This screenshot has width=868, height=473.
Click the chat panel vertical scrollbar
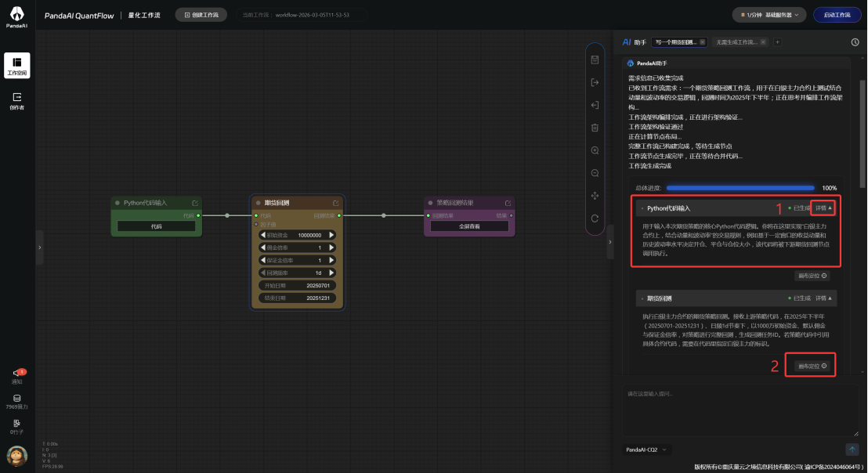863,133
